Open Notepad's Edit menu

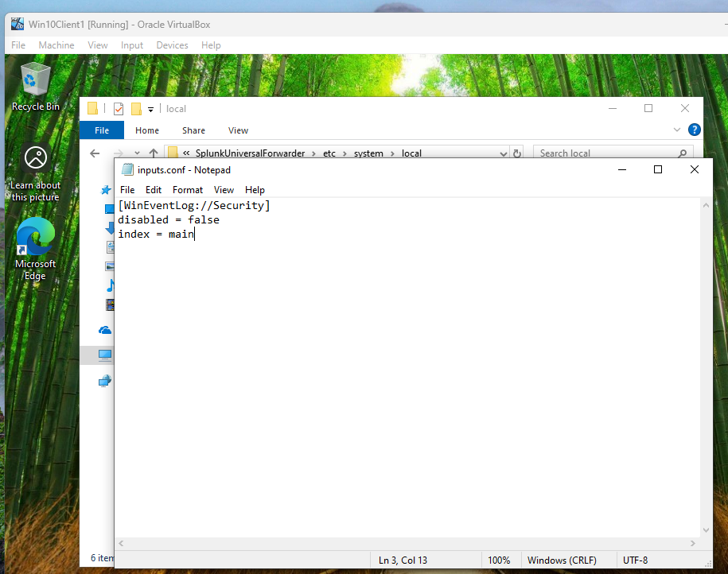(x=154, y=190)
